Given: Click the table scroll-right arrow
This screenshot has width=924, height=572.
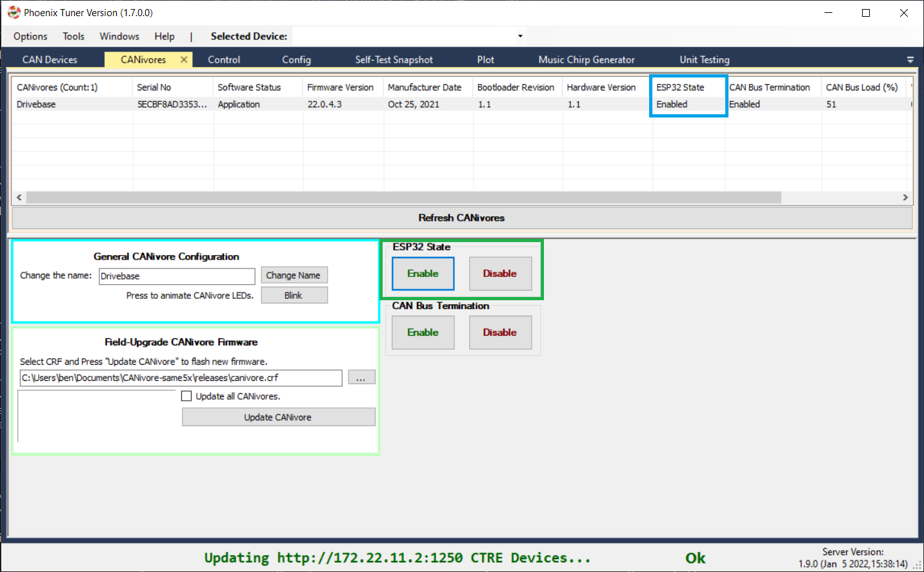Looking at the screenshot, I should (905, 197).
